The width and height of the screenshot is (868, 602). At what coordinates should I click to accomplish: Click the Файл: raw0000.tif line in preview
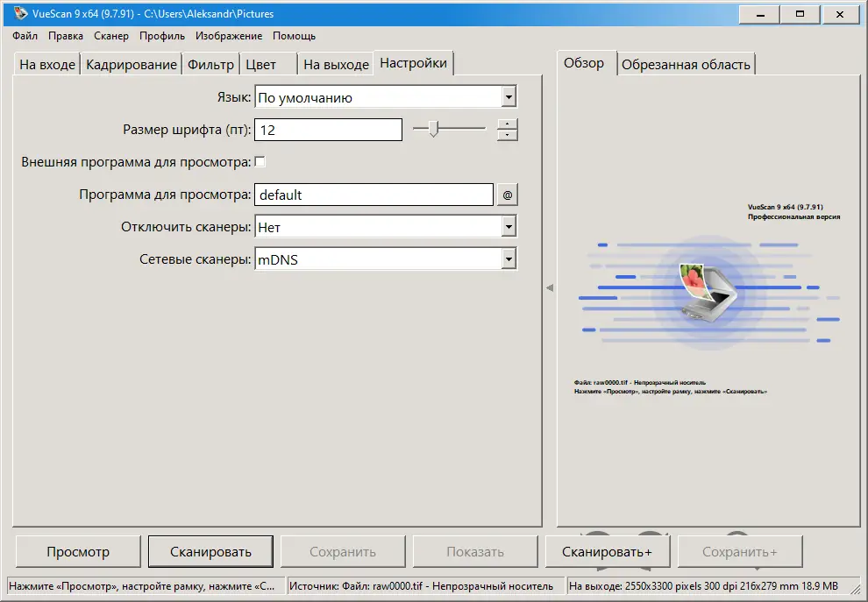point(640,382)
